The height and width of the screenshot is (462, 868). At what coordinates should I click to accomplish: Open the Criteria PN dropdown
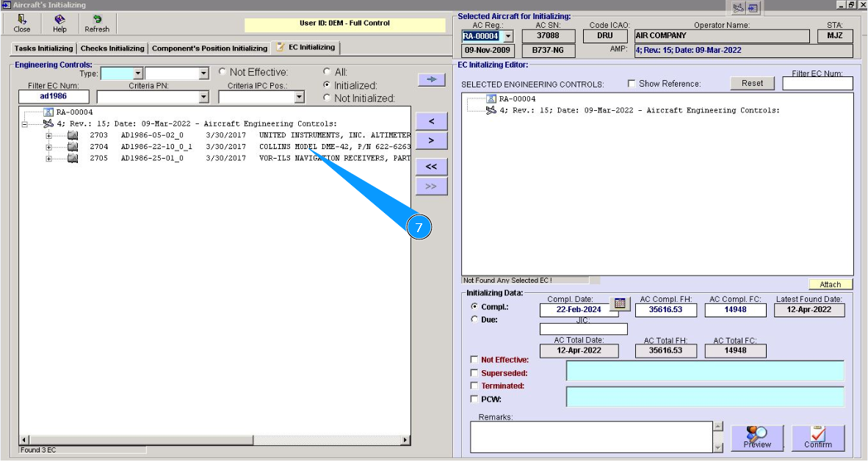[x=203, y=97]
